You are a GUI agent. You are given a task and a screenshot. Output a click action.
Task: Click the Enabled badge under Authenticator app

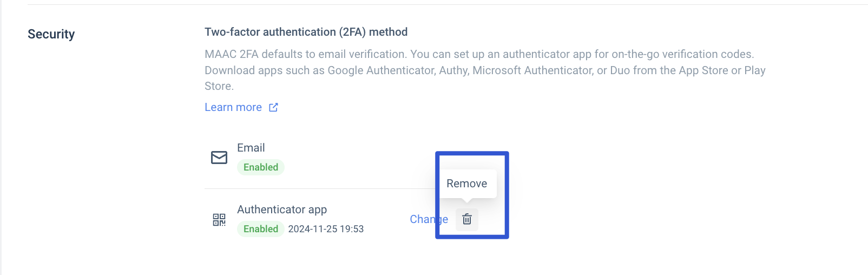coord(261,229)
